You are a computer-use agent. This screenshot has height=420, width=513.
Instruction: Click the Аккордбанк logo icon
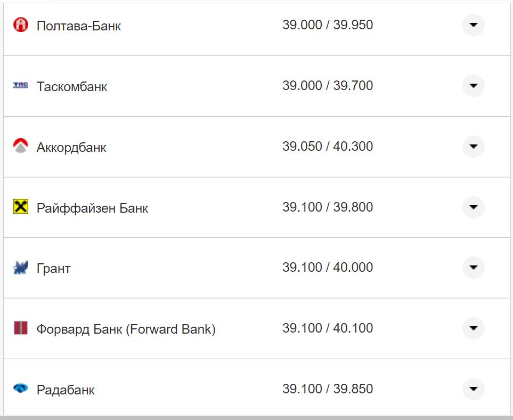(20, 146)
